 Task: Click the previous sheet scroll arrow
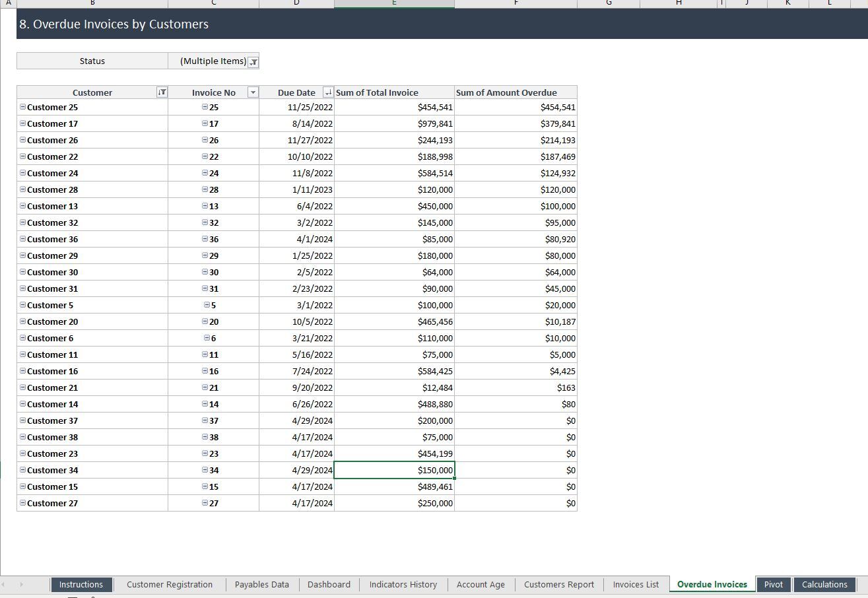click(4, 585)
